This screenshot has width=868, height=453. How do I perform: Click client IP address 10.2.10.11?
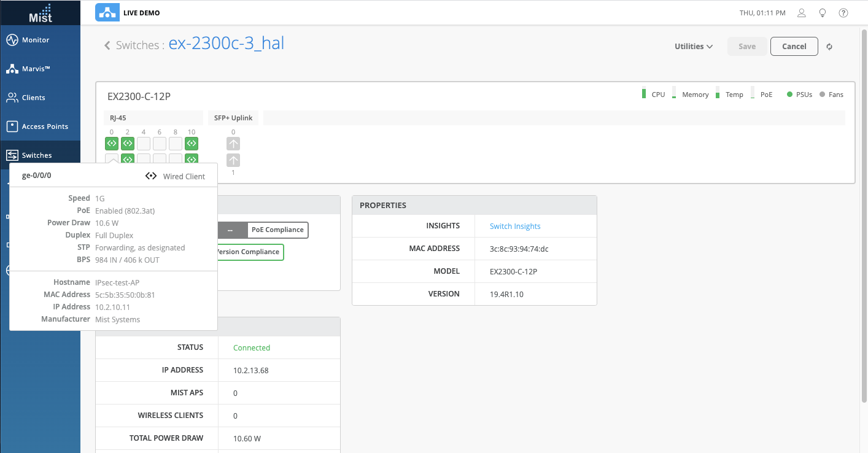tap(112, 307)
